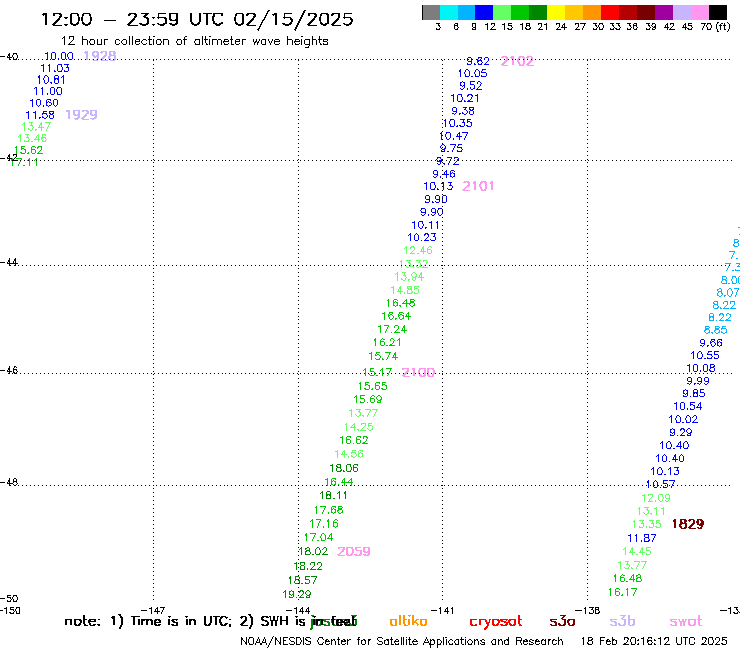This screenshot has height=650, width=740.
Task: Click the wave height value 10.21
Action: (465, 98)
